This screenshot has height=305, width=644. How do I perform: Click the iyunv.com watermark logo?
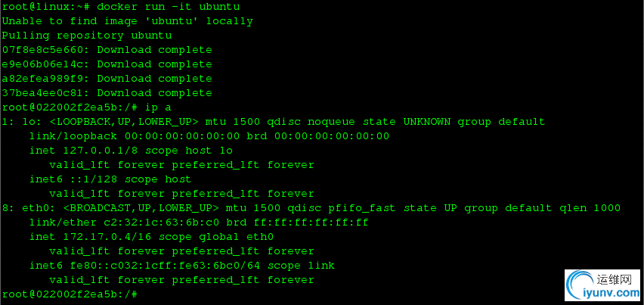tap(602, 285)
